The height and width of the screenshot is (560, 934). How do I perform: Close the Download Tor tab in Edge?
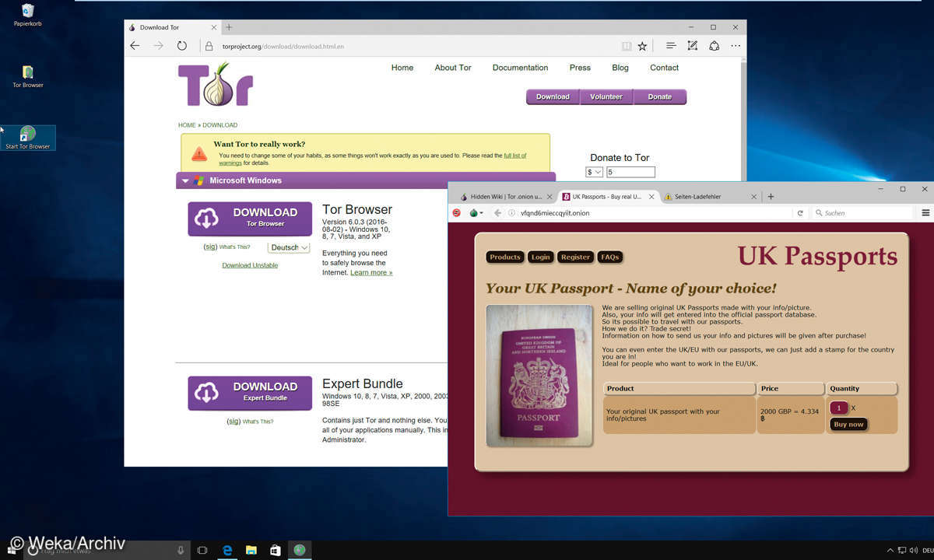215,27
